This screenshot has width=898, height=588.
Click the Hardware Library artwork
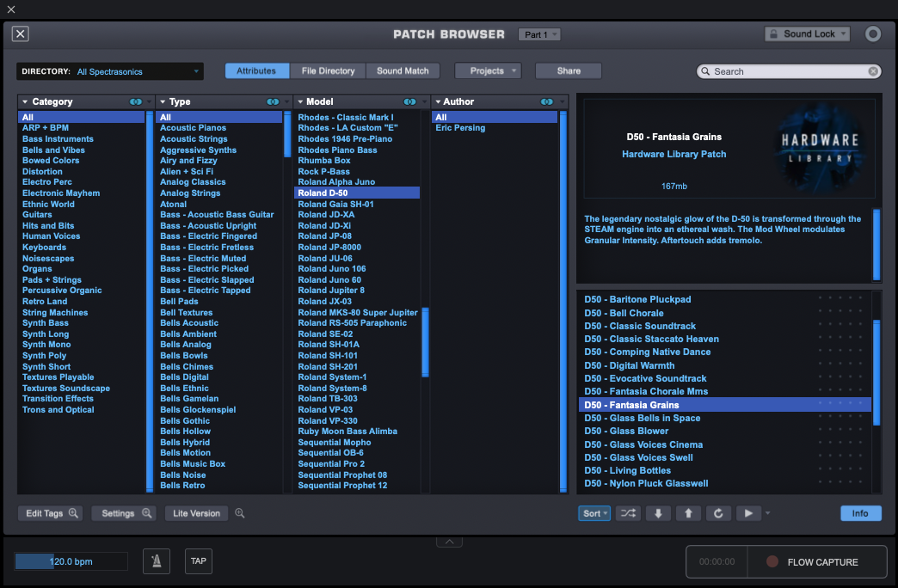click(x=820, y=148)
